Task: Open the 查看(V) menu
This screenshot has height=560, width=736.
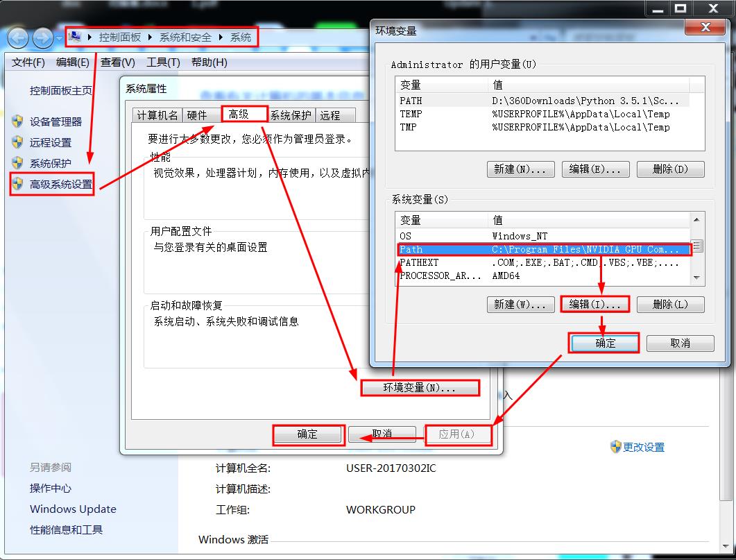Action: 117,62
